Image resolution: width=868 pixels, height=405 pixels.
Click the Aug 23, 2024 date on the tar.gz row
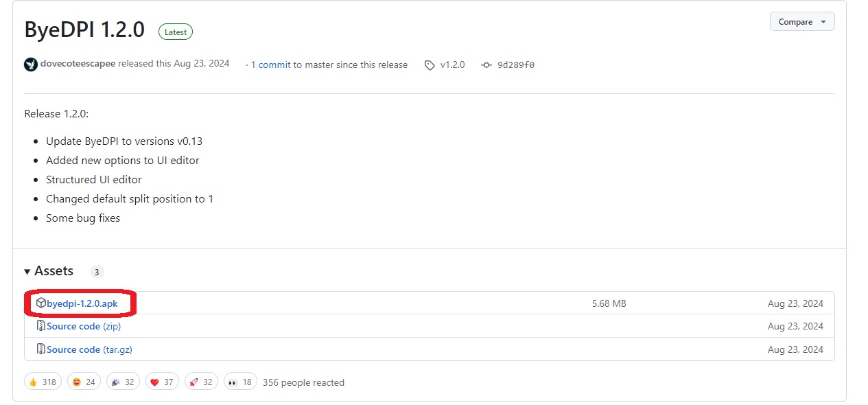795,349
